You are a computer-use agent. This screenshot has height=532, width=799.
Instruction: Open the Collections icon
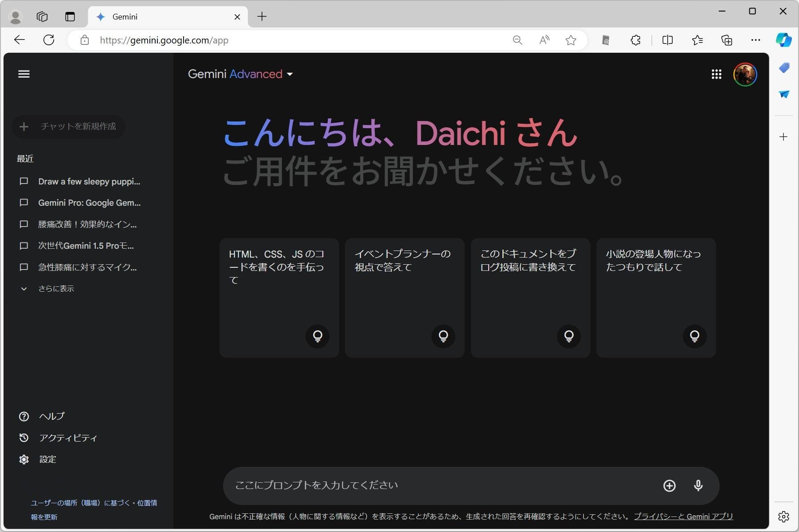tap(727, 40)
